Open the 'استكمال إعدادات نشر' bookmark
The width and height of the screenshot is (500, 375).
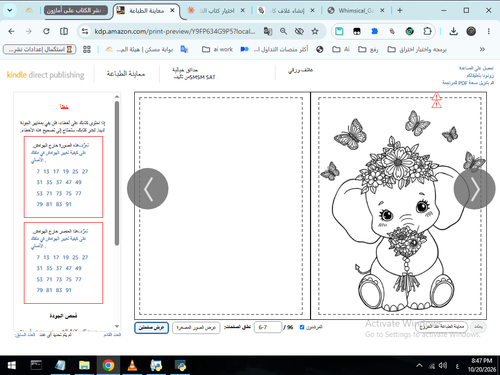(x=40, y=49)
